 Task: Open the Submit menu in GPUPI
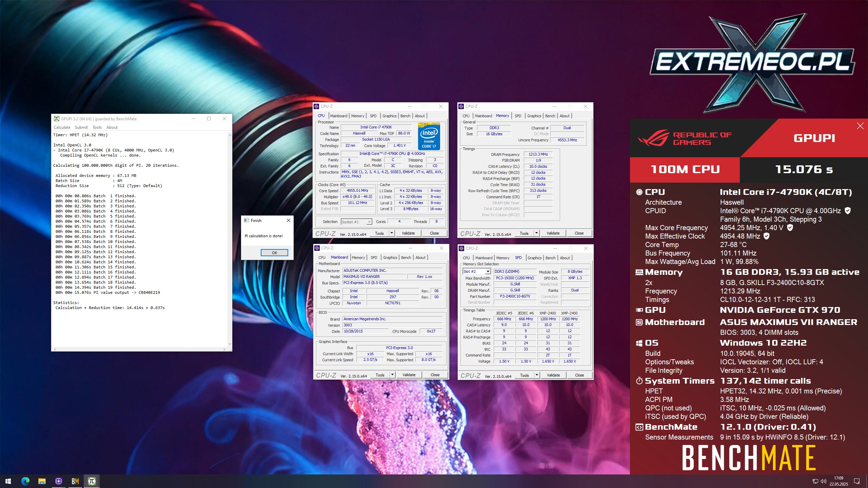[81, 127]
